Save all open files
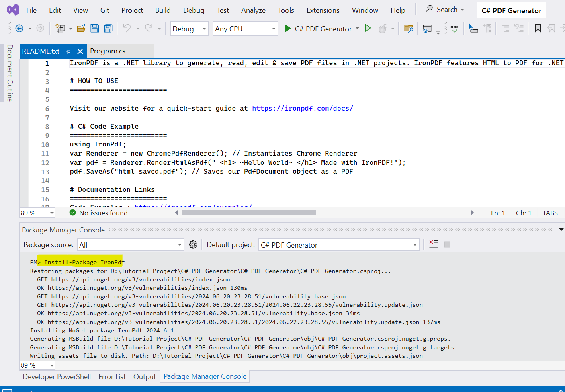565x392 pixels. click(108, 28)
